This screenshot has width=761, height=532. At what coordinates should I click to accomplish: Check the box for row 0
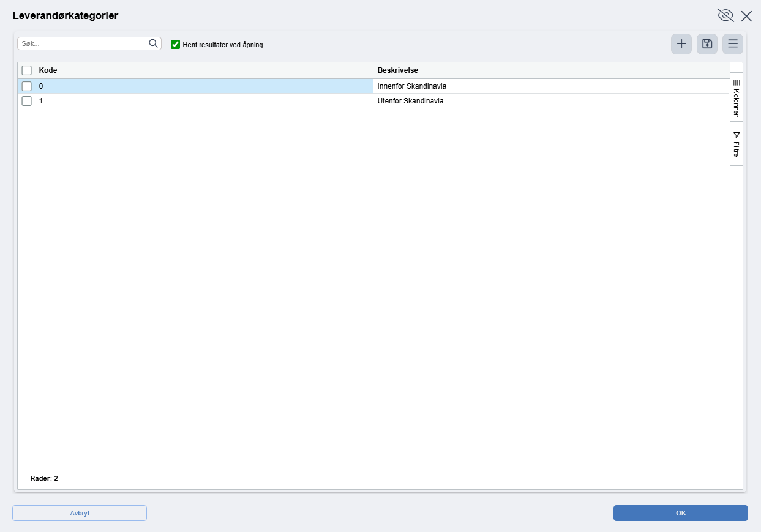(x=26, y=86)
